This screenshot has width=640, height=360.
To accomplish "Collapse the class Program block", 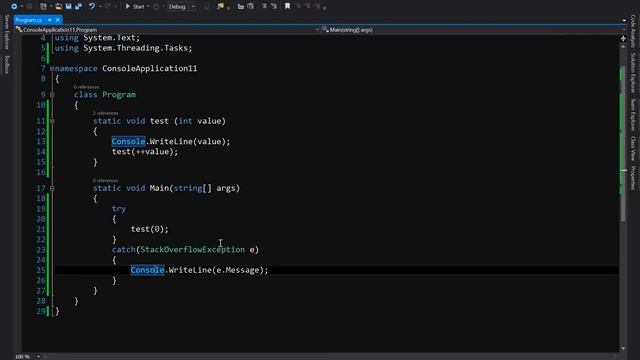I will (52, 95).
